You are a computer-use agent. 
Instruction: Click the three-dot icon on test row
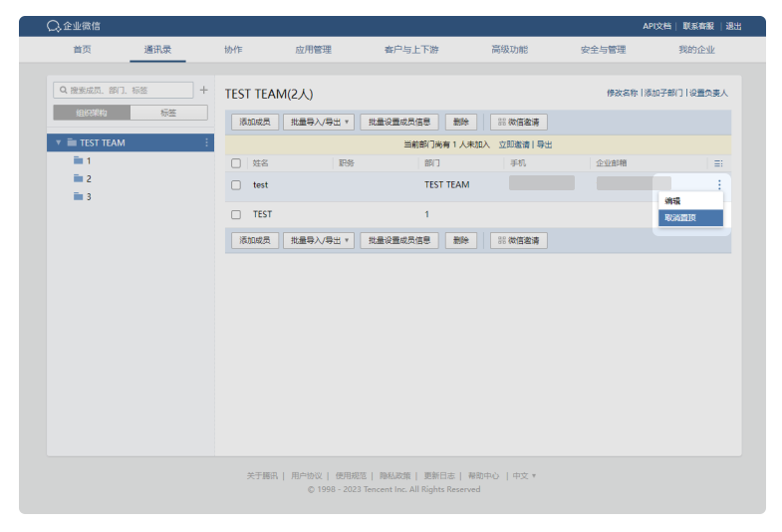tap(719, 184)
